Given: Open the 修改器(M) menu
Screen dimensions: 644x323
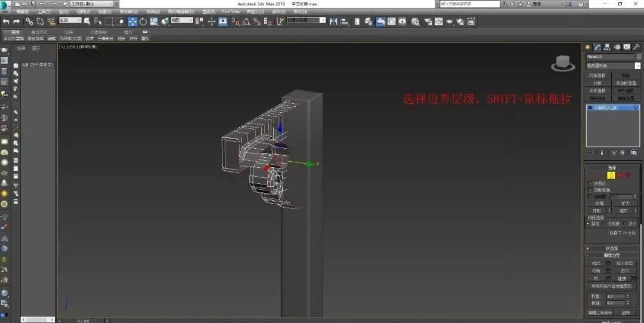Looking at the screenshot, I should pos(129,11).
